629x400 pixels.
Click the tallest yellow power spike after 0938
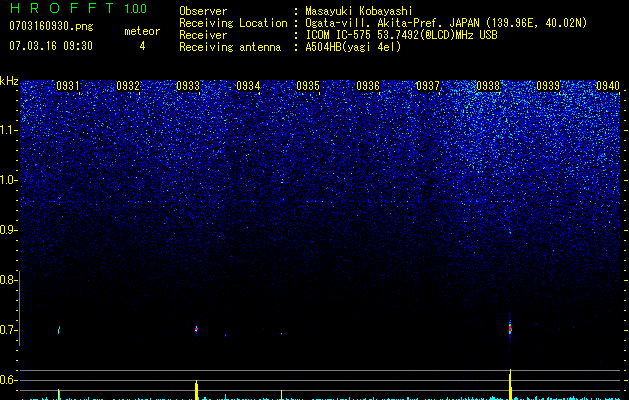(510, 384)
